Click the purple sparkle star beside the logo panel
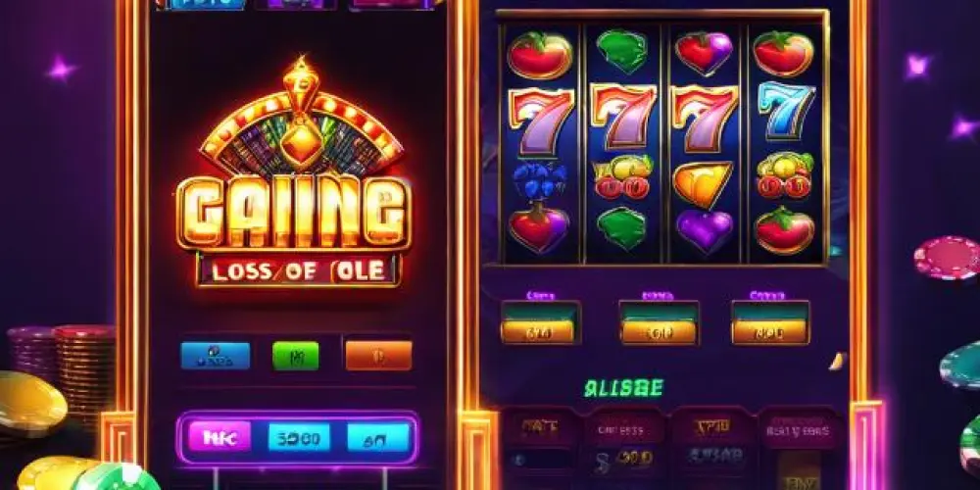This screenshot has width=980, height=490. [61, 69]
